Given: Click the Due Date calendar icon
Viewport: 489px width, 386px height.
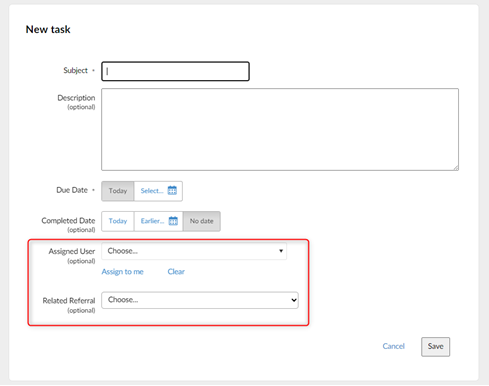Looking at the screenshot, I should (x=172, y=190).
